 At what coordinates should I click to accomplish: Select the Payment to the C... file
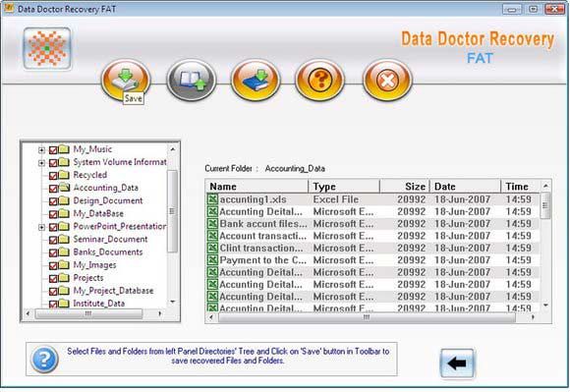point(262,260)
